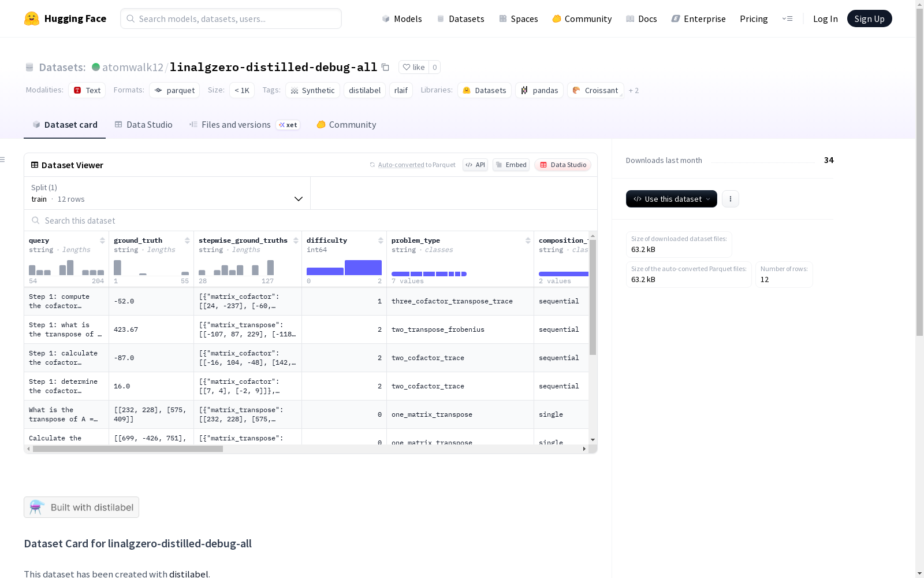The width and height of the screenshot is (924, 578).
Task: Focus the search models, datasets, users field
Action: tap(231, 18)
